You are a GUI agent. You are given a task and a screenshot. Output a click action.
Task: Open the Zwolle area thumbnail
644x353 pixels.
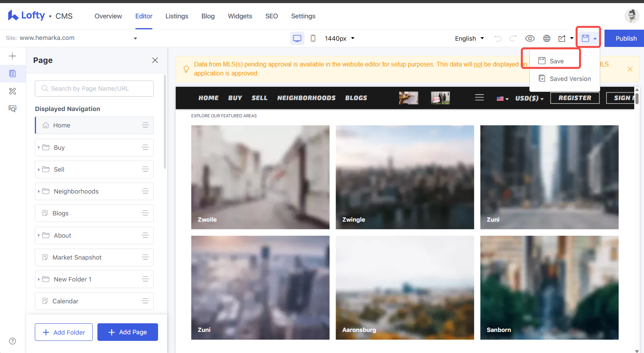click(260, 177)
